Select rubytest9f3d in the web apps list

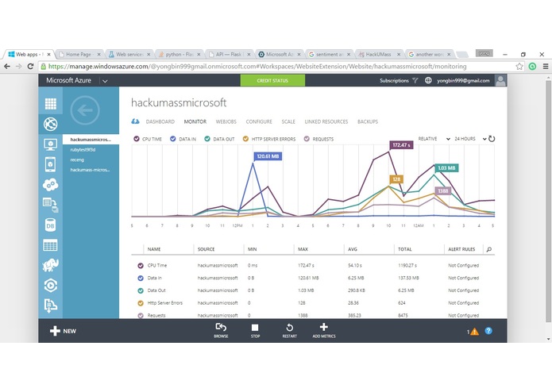pyautogui.click(x=83, y=150)
